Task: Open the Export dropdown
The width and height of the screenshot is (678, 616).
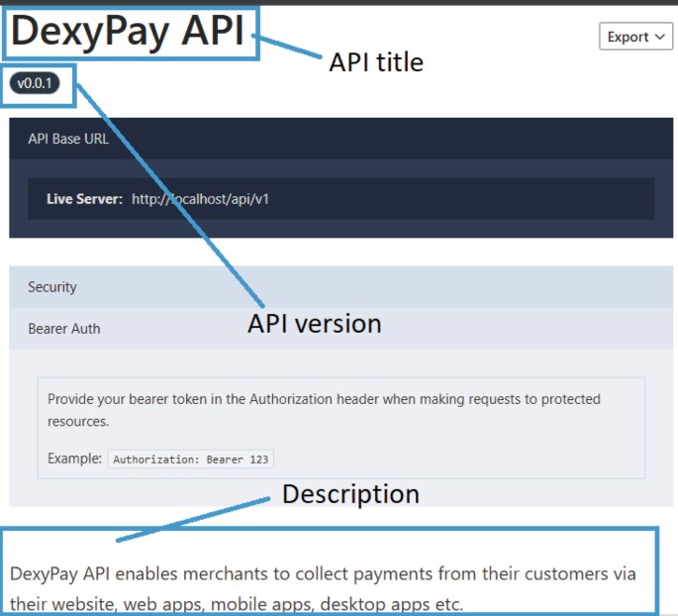Action: coord(635,37)
